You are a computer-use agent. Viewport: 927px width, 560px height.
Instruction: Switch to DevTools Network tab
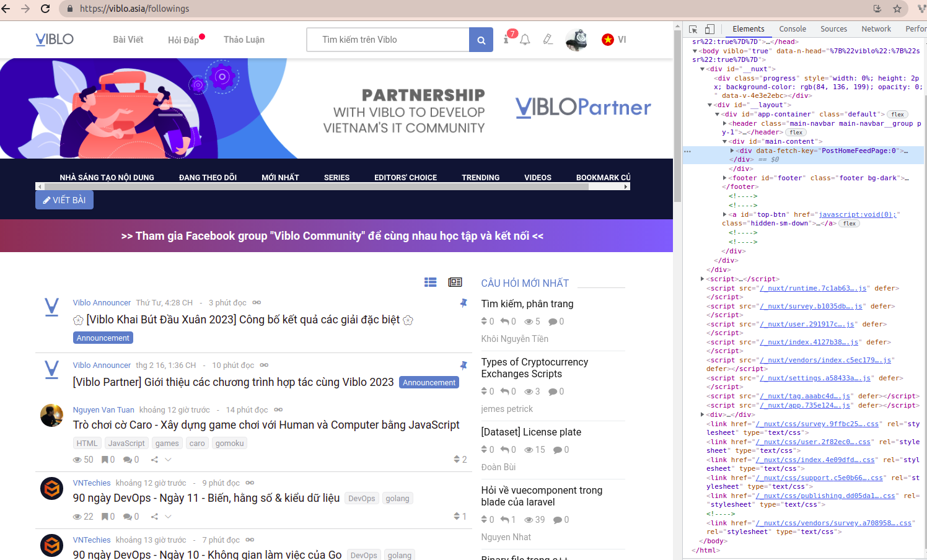pyautogui.click(x=876, y=29)
